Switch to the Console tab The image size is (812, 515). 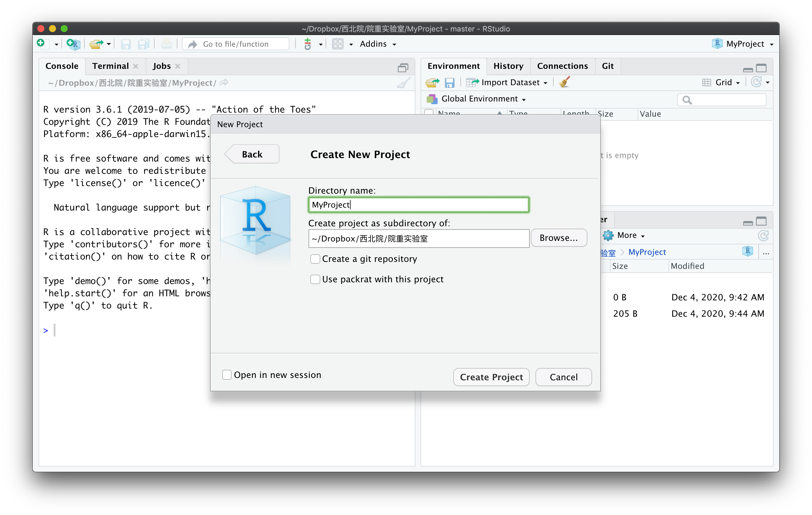click(x=62, y=66)
